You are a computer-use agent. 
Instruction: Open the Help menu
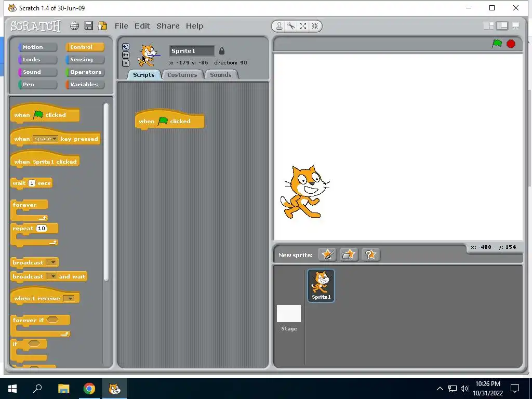(194, 26)
